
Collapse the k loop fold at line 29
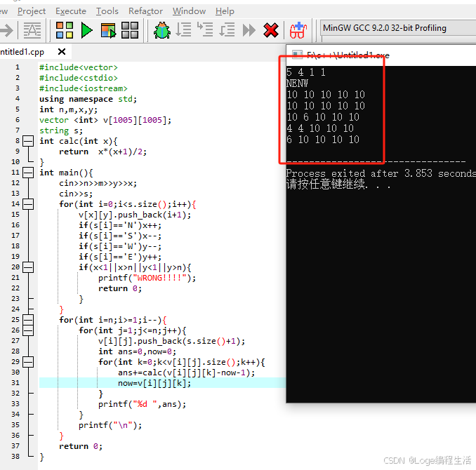click(x=28, y=362)
